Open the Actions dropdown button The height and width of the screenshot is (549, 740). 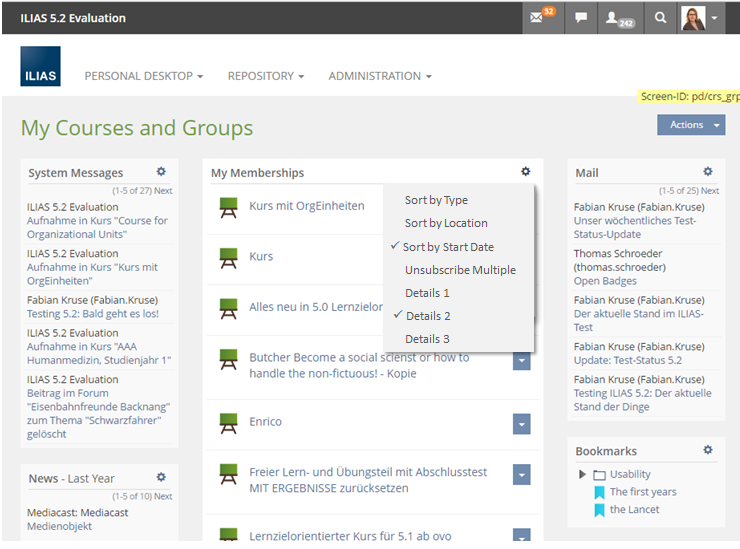[x=690, y=125]
